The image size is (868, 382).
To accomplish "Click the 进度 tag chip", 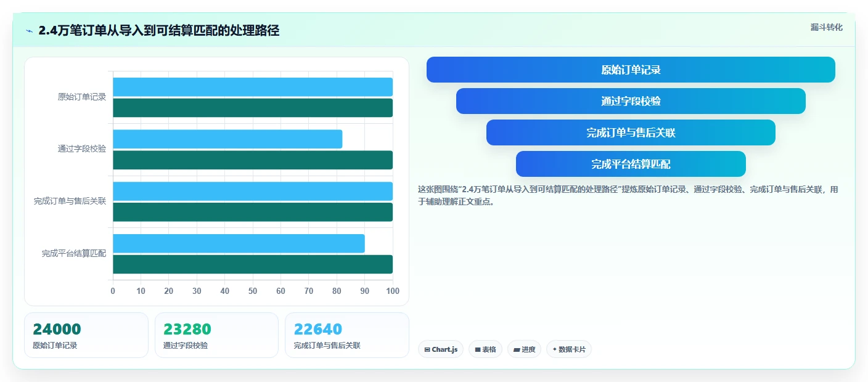I will tap(524, 349).
